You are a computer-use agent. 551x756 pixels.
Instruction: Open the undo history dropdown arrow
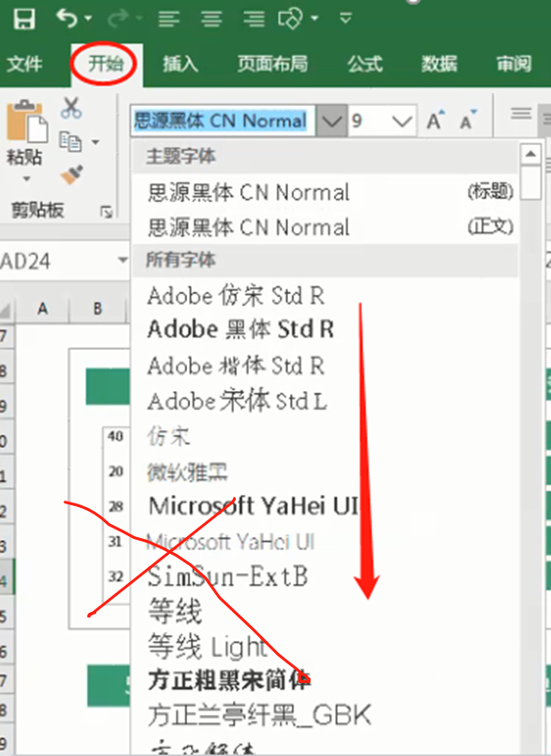(88, 19)
